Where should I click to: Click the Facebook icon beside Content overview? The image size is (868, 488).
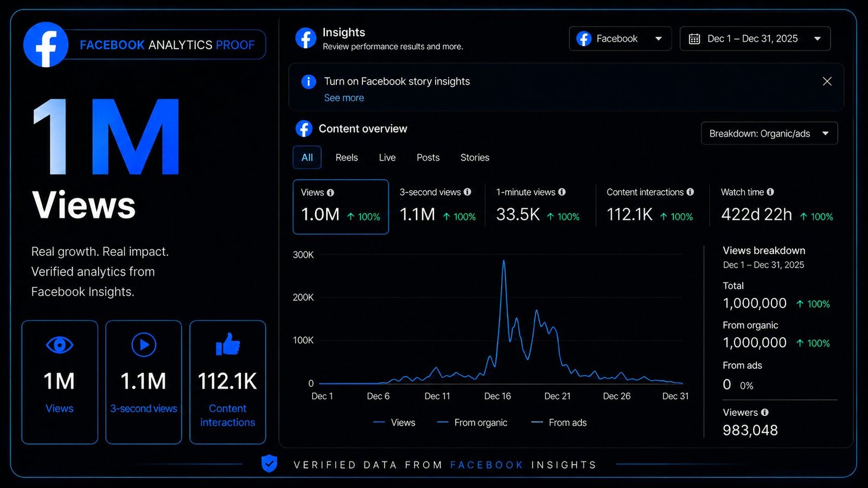(304, 129)
